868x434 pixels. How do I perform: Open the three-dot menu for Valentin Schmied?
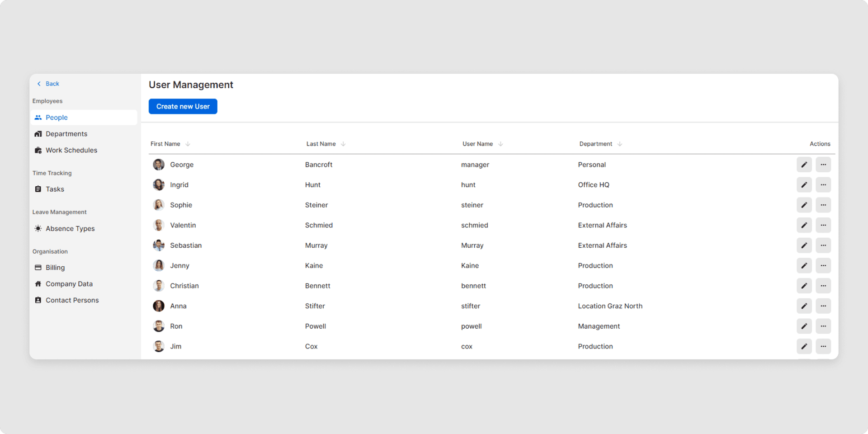tap(823, 225)
